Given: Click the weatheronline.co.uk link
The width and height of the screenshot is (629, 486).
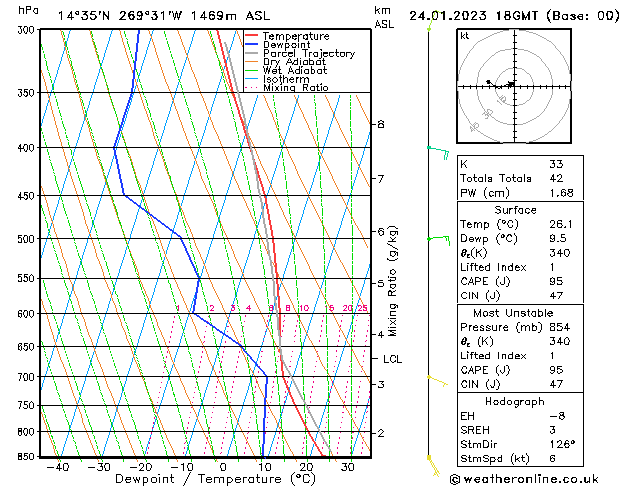Looking at the screenshot, I should coord(525,479).
